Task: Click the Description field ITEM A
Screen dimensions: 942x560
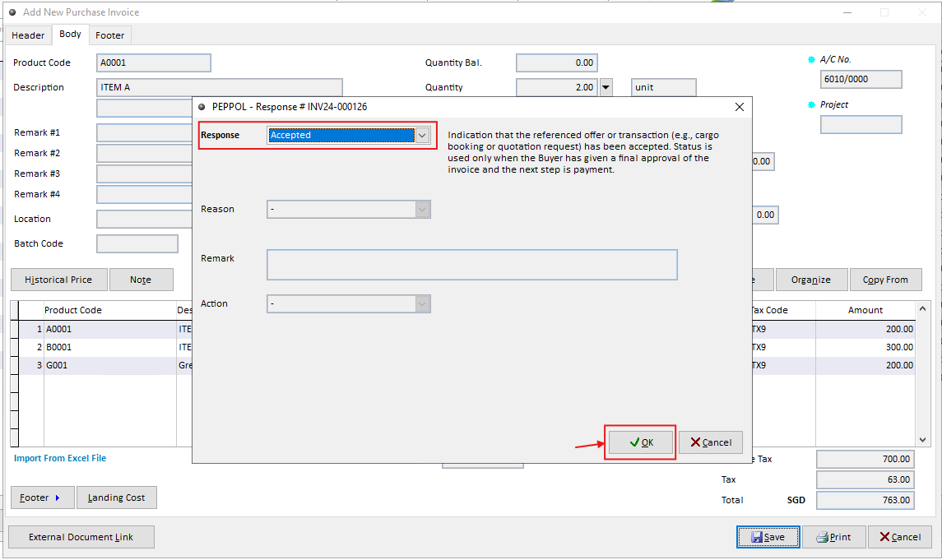Action: pos(220,87)
